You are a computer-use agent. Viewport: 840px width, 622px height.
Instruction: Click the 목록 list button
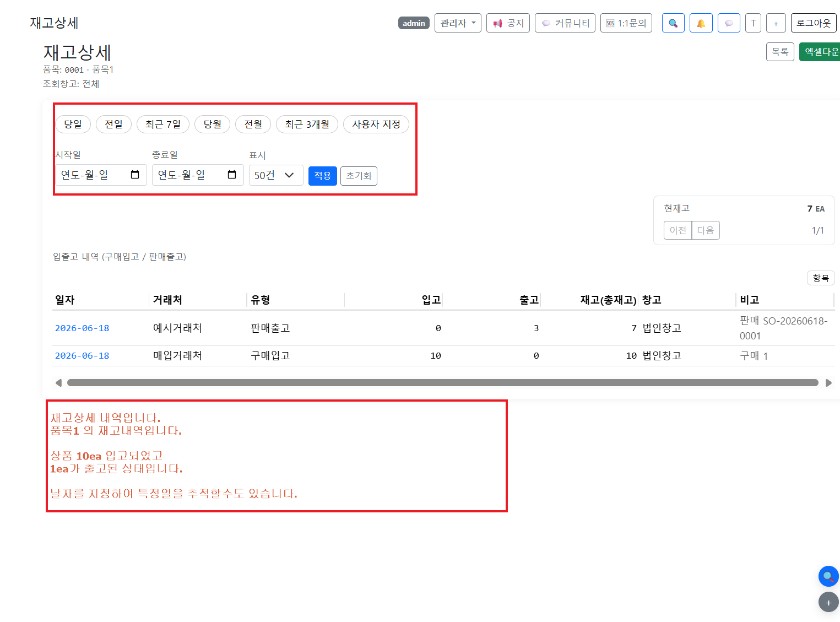[x=780, y=52]
